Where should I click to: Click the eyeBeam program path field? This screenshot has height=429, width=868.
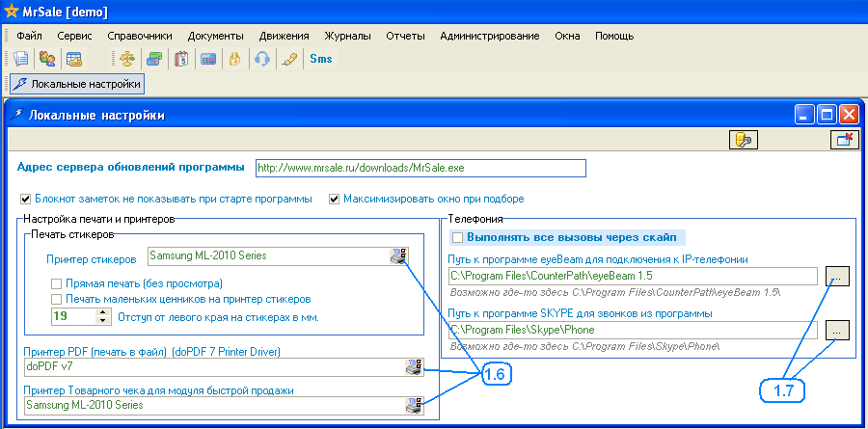pyautogui.click(x=633, y=276)
